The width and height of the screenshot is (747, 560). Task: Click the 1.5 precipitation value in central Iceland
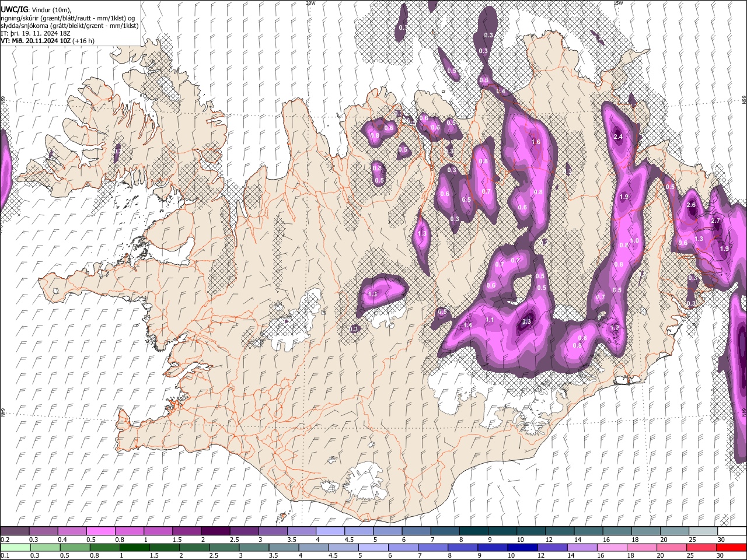tap(373, 294)
